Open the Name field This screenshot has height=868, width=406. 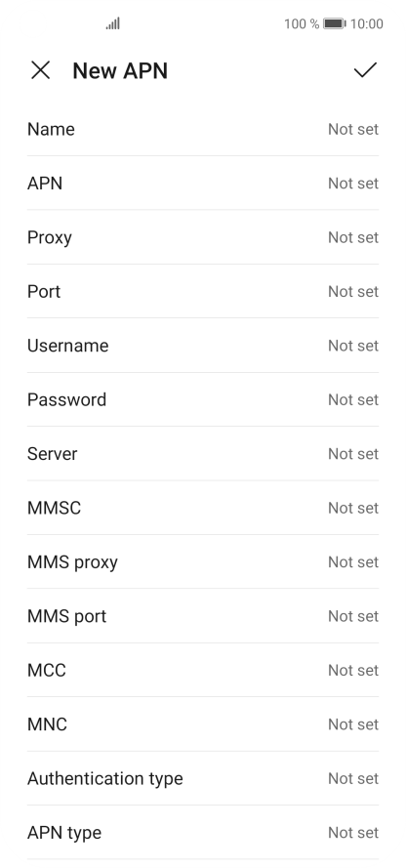[x=203, y=129]
